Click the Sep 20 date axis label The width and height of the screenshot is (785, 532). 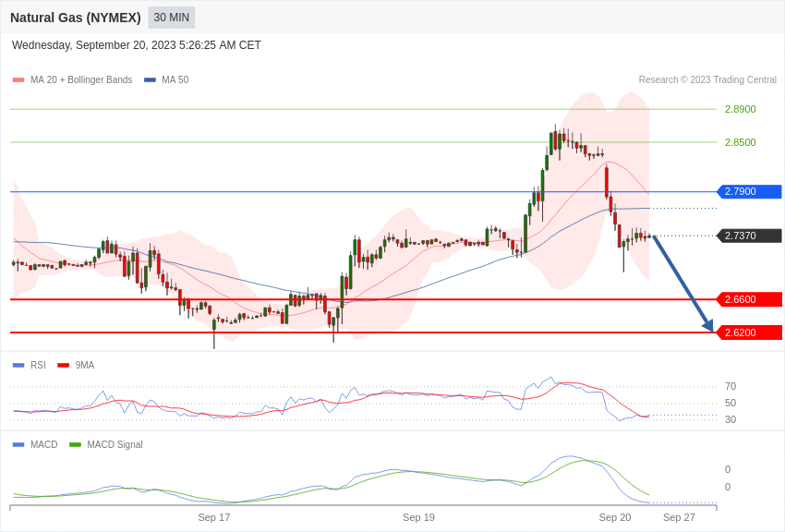(x=615, y=517)
